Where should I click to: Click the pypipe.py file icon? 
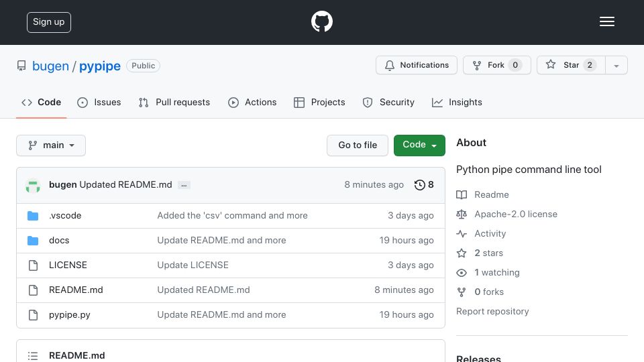(33, 315)
